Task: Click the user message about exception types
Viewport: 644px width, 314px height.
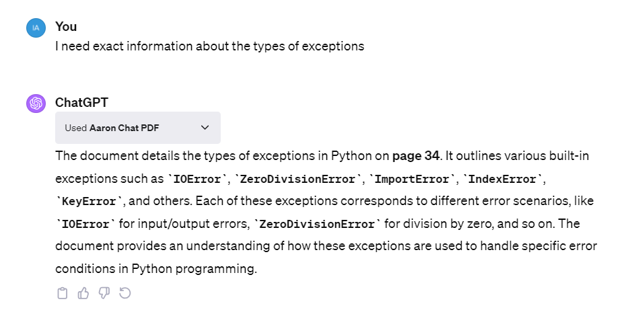Action: (209, 46)
